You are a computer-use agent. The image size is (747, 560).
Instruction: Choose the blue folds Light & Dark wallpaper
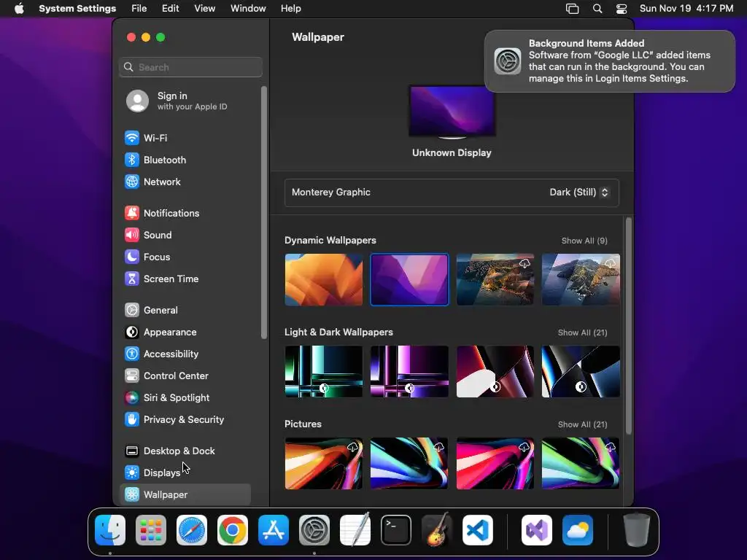(581, 371)
